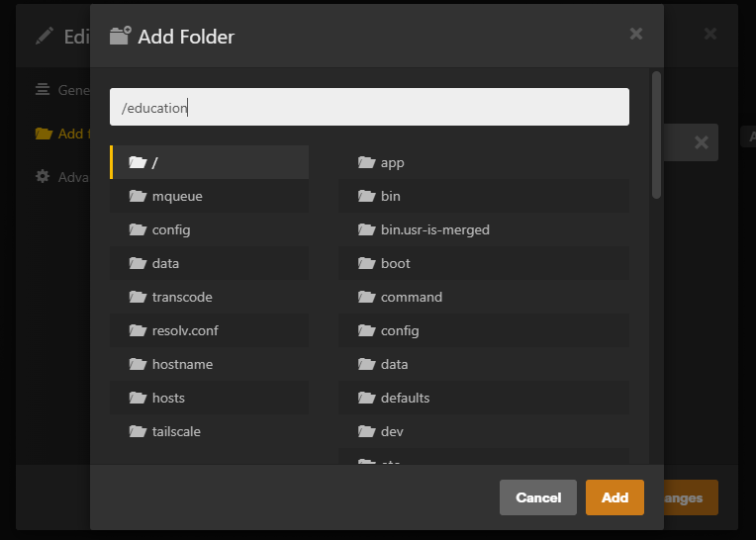Open the config folder in the left column
Image resolution: width=756 pixels, height=540 pixels.
click(209, 229)
